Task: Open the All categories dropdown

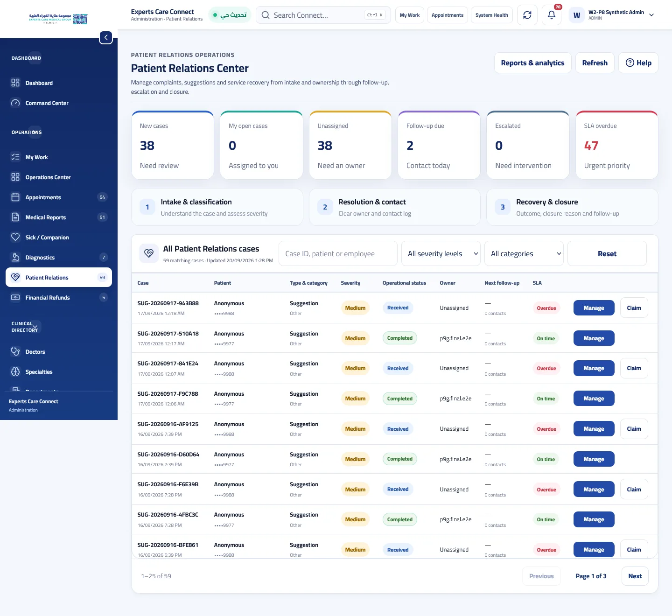Action: click(524, 253)
